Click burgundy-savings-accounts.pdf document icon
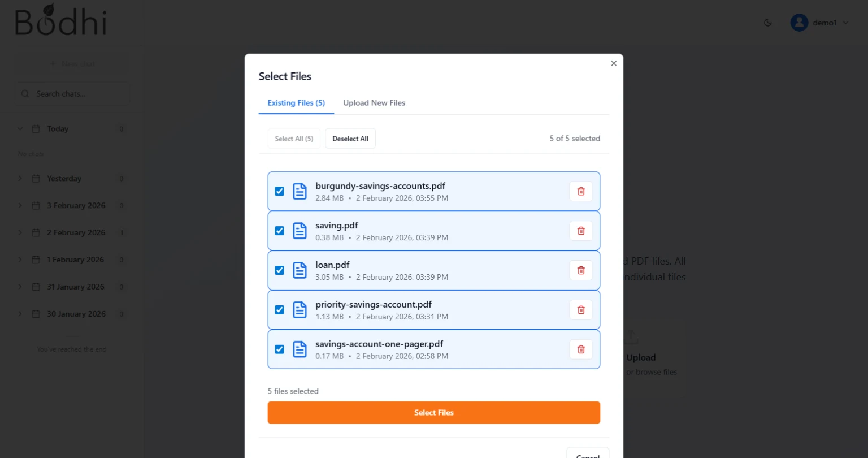 (300, 191)
